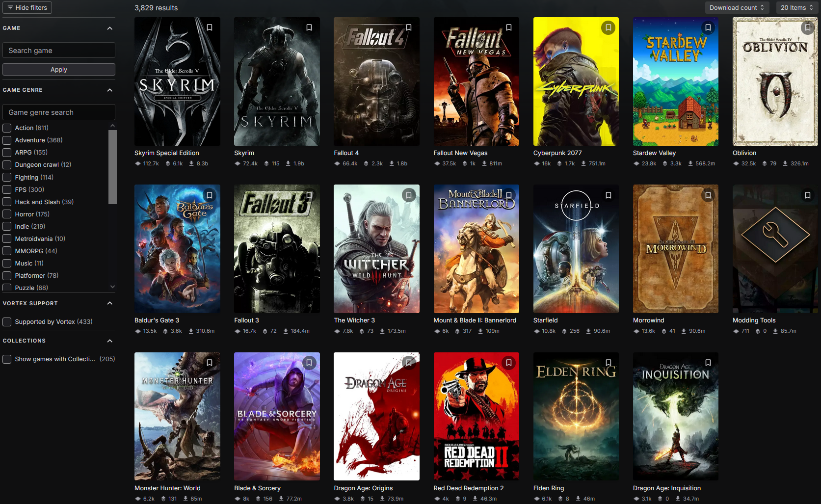Image resolution: width=821 pixels, height=504 pixels.
Task: Open Cyberpunk 2077 game page link
Action: click(x=557, y=153)
